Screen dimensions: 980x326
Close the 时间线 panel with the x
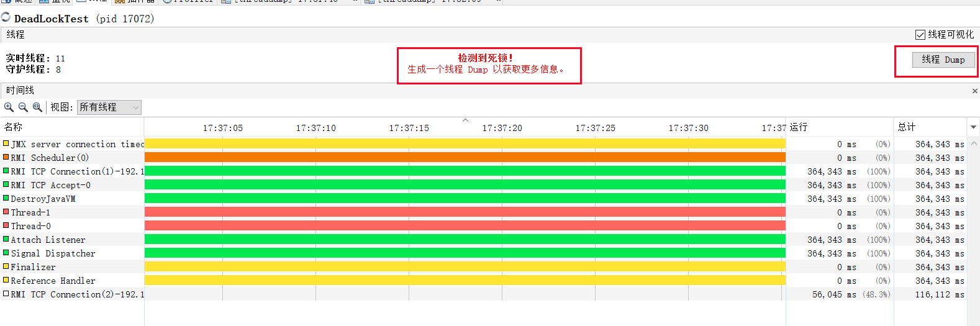[x=974, y=91]
